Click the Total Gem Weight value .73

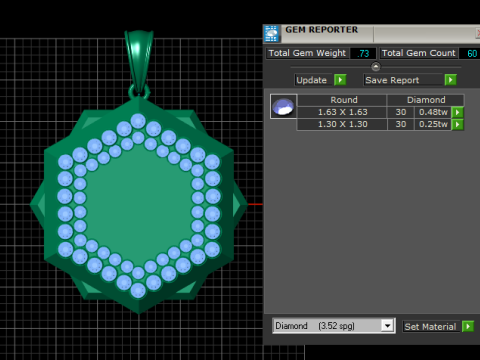363,53
